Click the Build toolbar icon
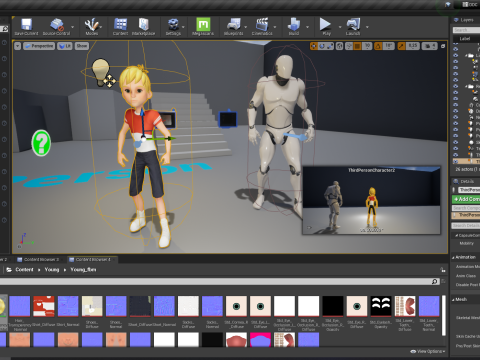 point(294,24)
